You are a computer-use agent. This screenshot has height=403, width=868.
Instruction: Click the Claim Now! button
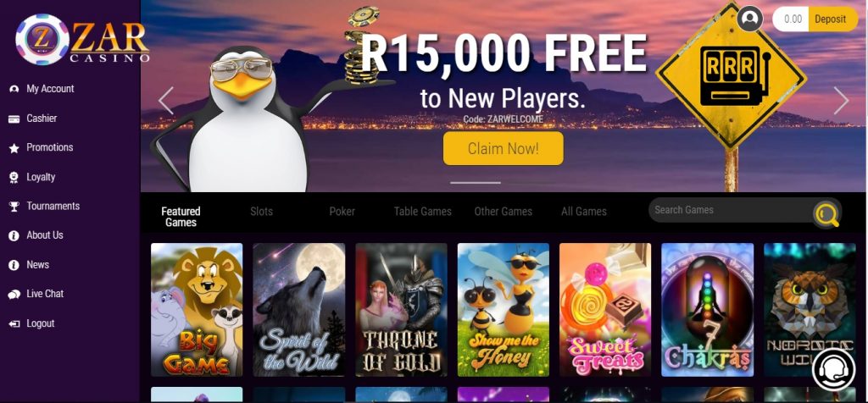pyautogui.click(x=504, y=148)
